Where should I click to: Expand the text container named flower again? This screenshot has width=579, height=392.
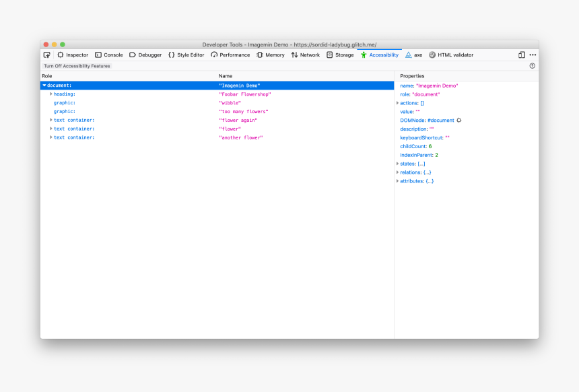(51, 120)
